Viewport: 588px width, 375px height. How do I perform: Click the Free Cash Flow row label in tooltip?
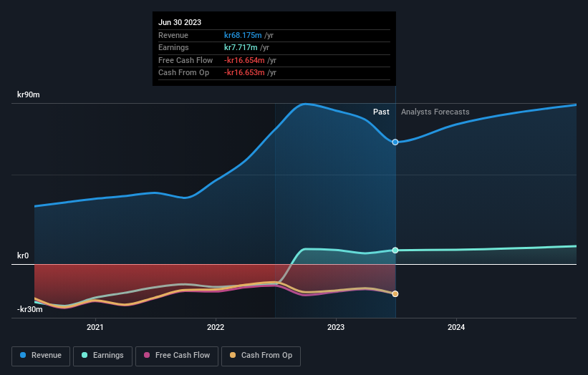185,60
